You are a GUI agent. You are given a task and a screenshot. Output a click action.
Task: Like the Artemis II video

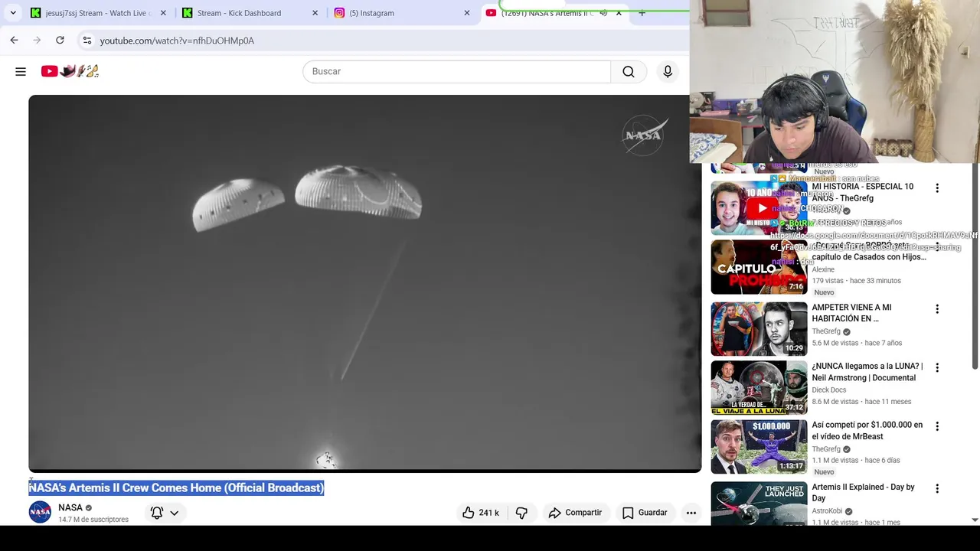tap(480, 513)
